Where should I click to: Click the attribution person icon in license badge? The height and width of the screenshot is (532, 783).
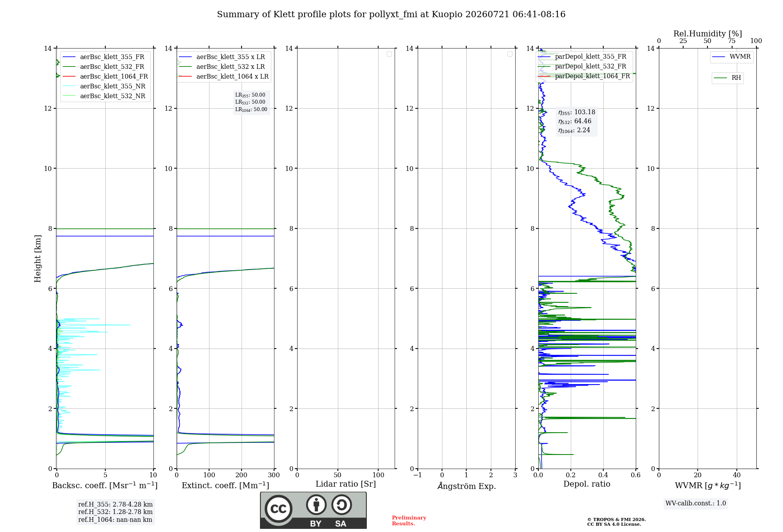pyautogui.click(x=316, y=505)
